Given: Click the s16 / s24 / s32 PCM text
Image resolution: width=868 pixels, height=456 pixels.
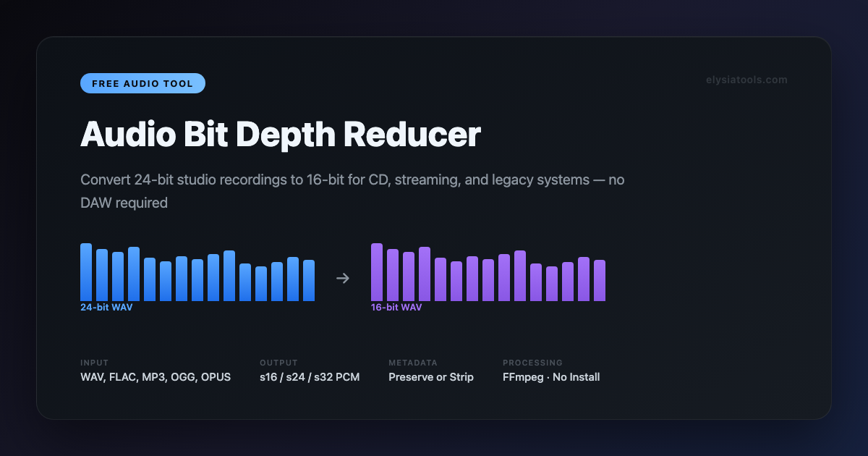Looking at the screenshot, I should tap(310, 377).
